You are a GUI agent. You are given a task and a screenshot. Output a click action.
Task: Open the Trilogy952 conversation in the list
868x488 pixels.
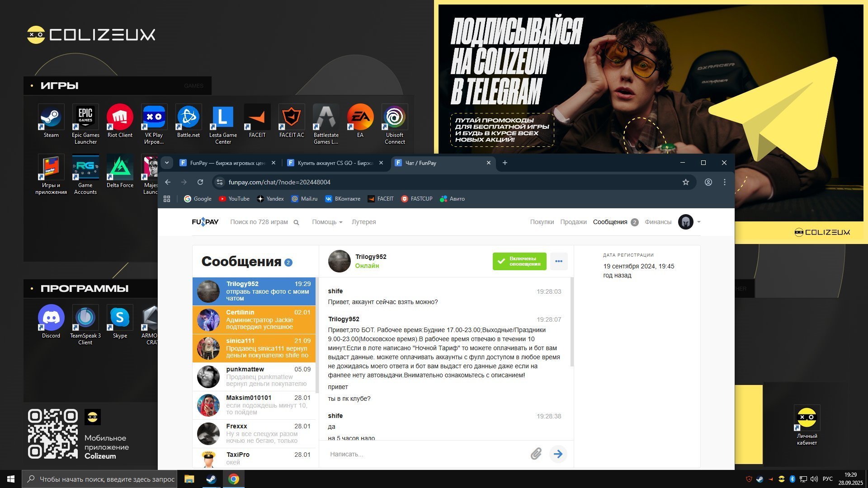(x=254, y=291)
